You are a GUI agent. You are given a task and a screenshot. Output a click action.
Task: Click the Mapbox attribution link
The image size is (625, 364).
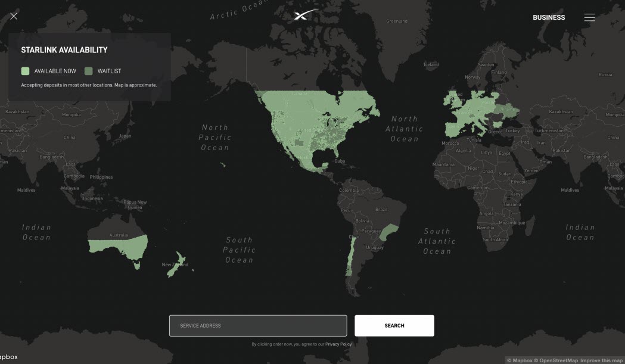click(x=520, y=360)
